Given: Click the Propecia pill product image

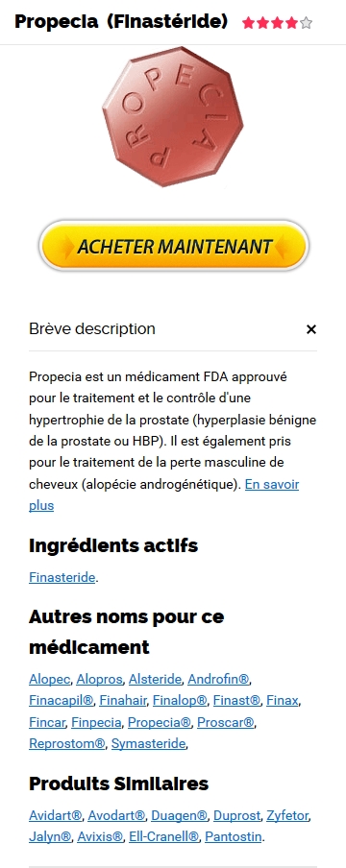Looking at the screenshot, I should coord(173,117).
